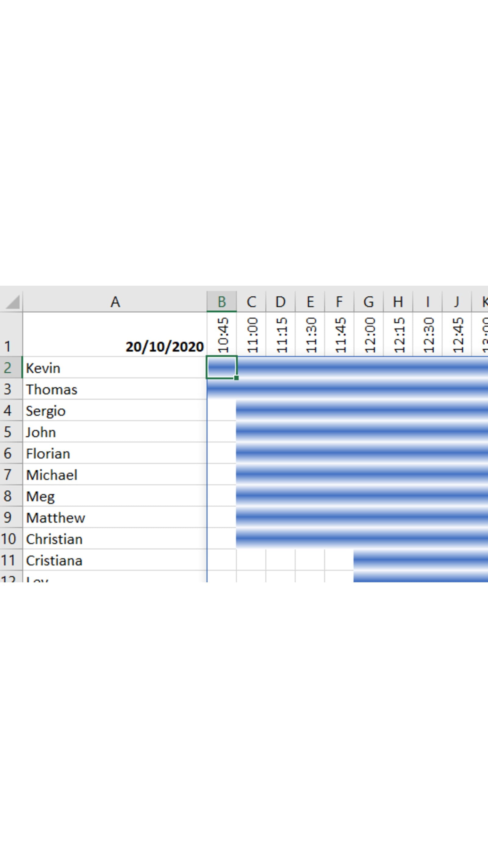Click the fill handle of selected cell B2
The height and width of the screenshot is (868, 488).
(x=236, y=378)
